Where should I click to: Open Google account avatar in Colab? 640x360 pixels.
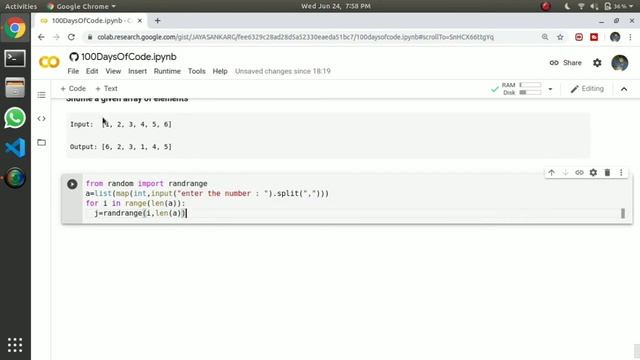620,63
